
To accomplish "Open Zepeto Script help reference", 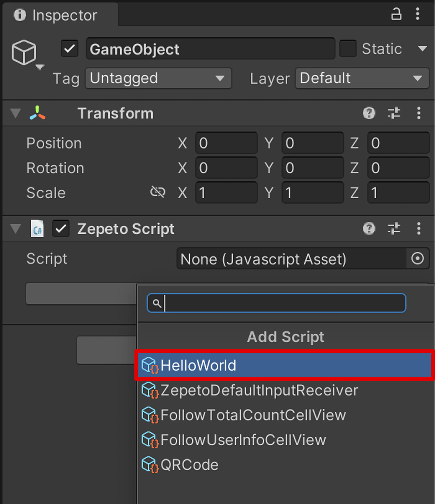I will 369,229.
